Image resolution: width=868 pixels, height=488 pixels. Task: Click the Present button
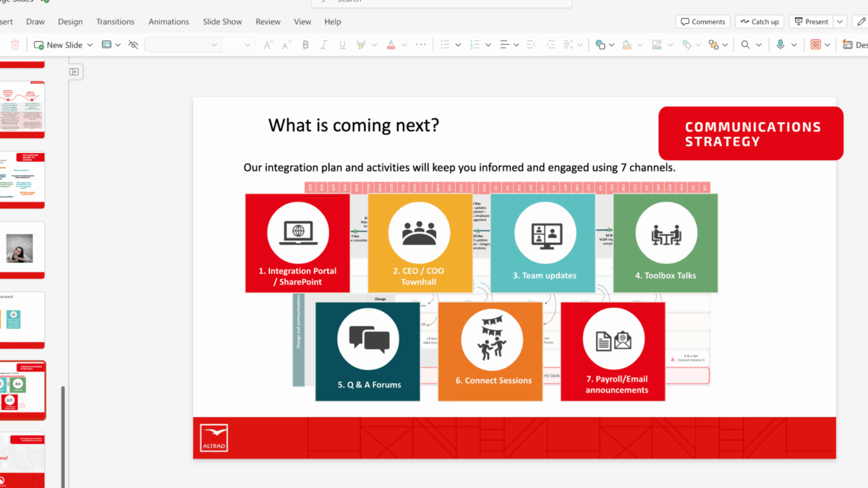[x=811, y=22]
